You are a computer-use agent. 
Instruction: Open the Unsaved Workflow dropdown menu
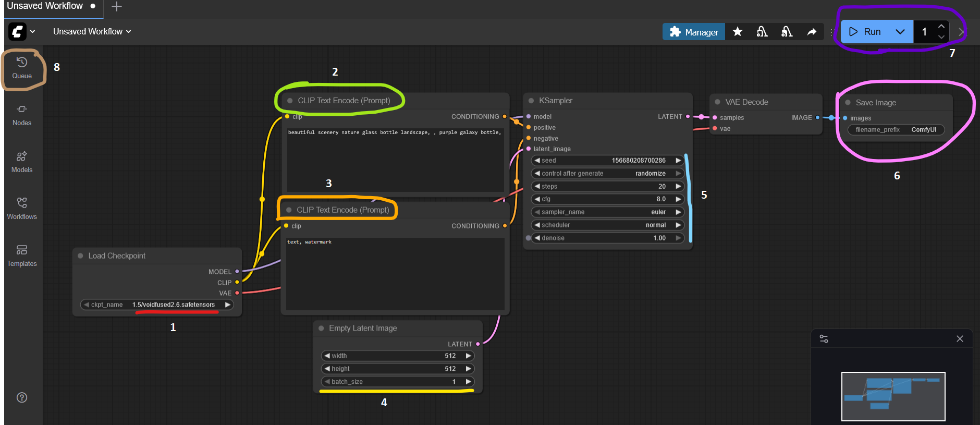coord(92,32)
